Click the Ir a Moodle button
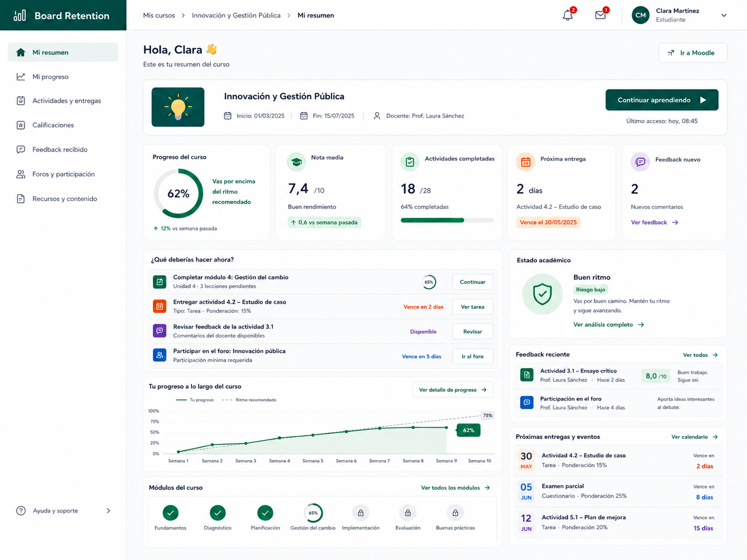The height and width of the screenshot is (560, 747). (693, 53)
